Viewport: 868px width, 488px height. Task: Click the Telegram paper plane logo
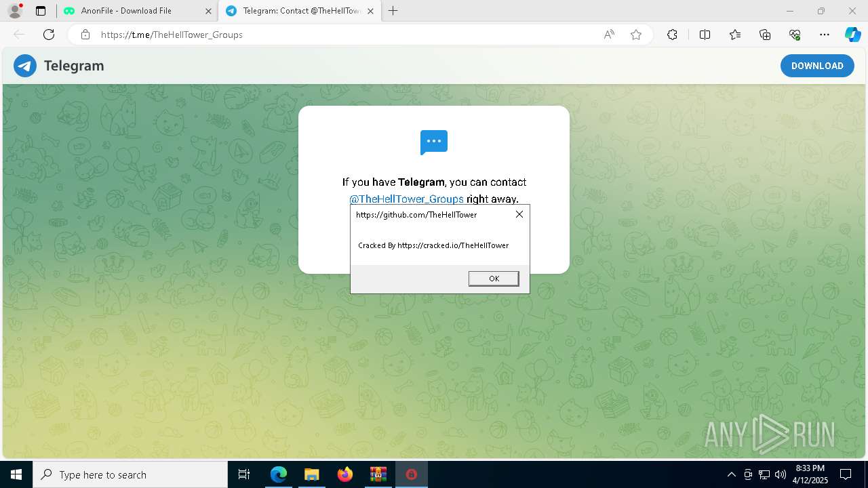pyautogui.click(x=25, y=66)
